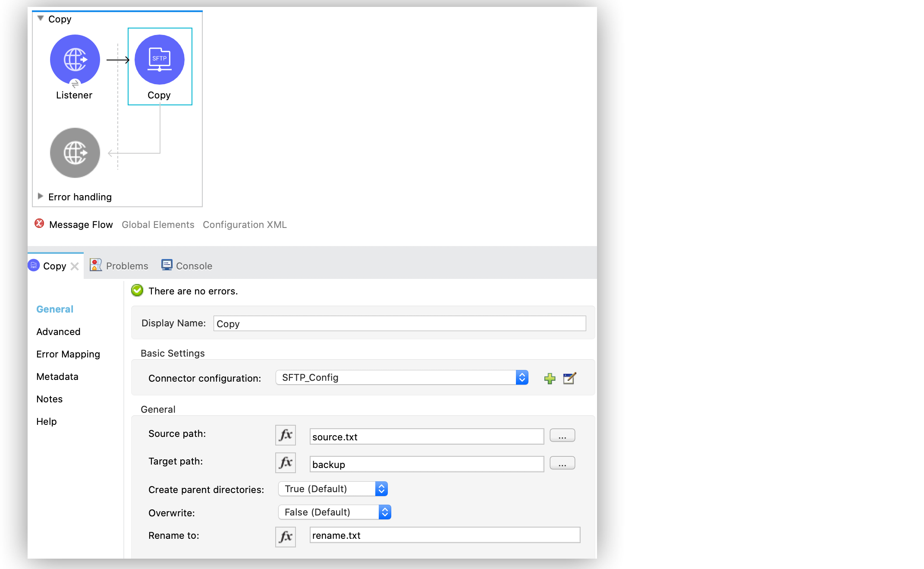924x569 pixels.
Task: Click the red error icon beside Message Flow
Action: pos(39,224)
